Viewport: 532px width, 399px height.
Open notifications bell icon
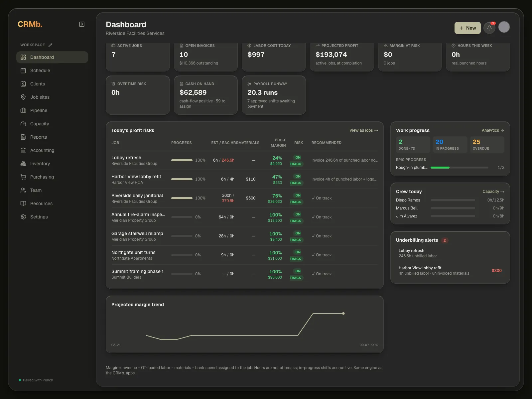[489, 28]
